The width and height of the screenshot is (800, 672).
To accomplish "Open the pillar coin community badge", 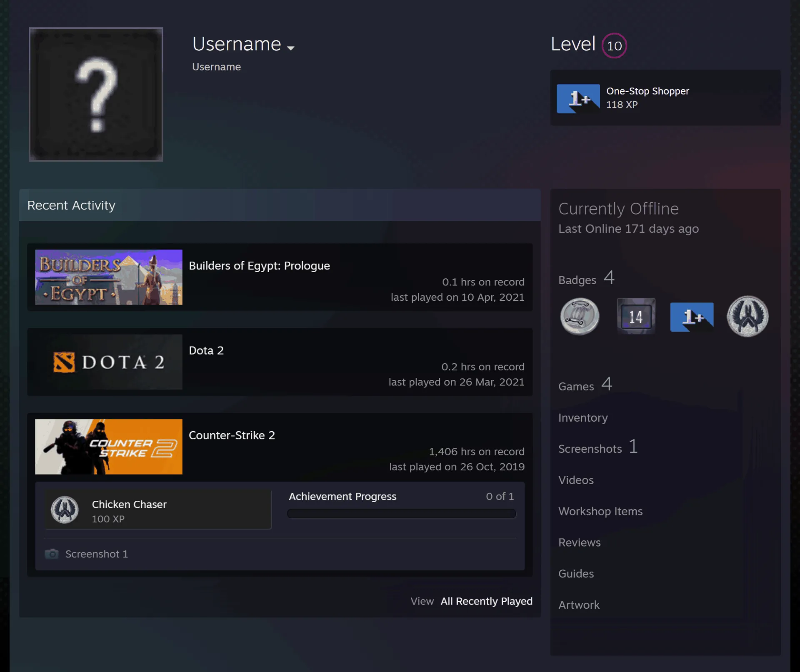I will [580, 316].
